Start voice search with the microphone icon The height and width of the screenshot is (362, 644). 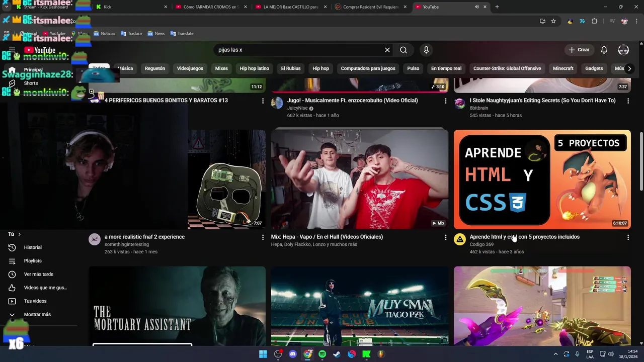tap(426, 50)
